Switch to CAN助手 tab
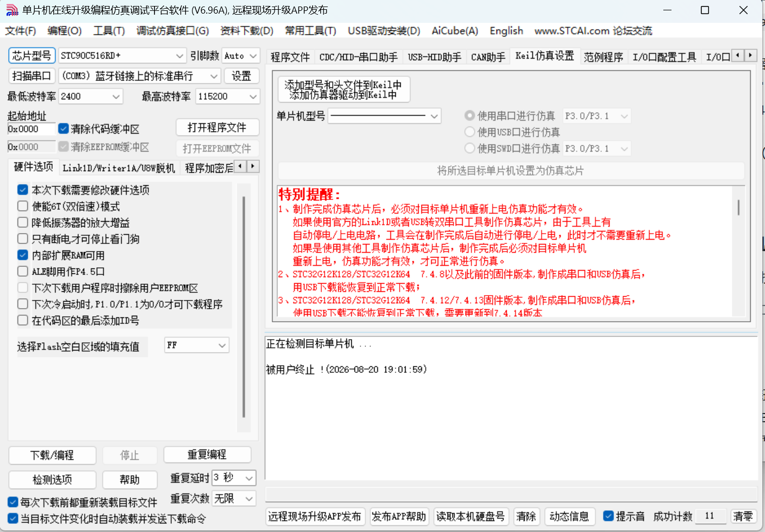The image size is (765, 532). [x=488, y=57]
